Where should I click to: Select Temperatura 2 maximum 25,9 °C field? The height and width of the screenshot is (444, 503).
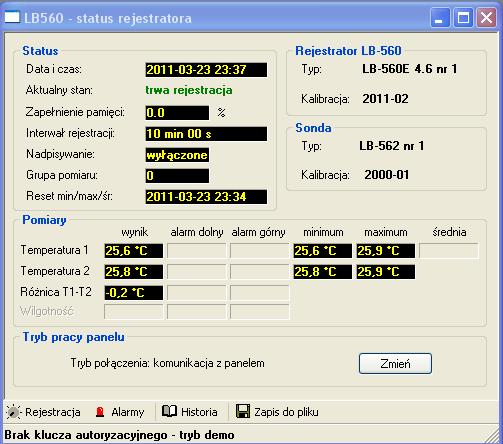(386, 272)
